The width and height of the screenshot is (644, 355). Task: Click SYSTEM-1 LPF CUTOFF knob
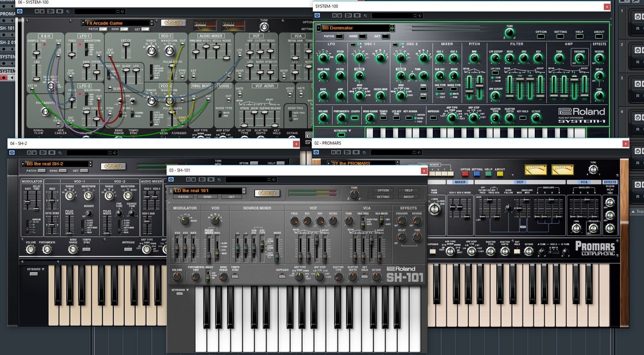[x=496, y=58]
